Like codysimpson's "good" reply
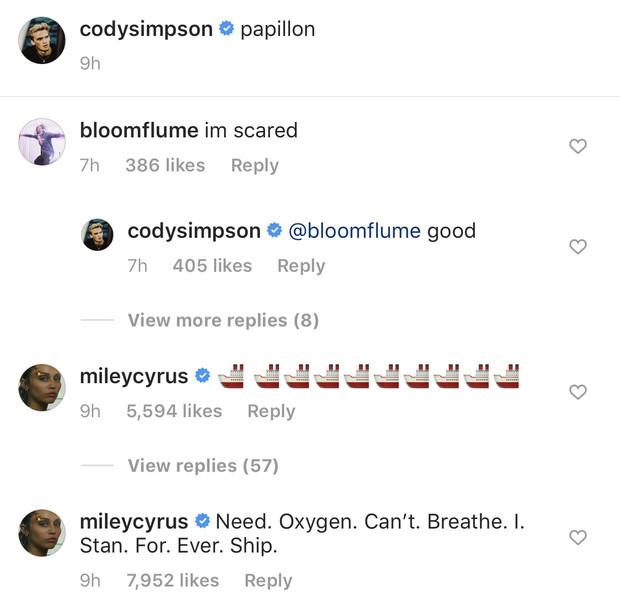Image resolution: width=620 pixels, height=607 pixels. 577,246
